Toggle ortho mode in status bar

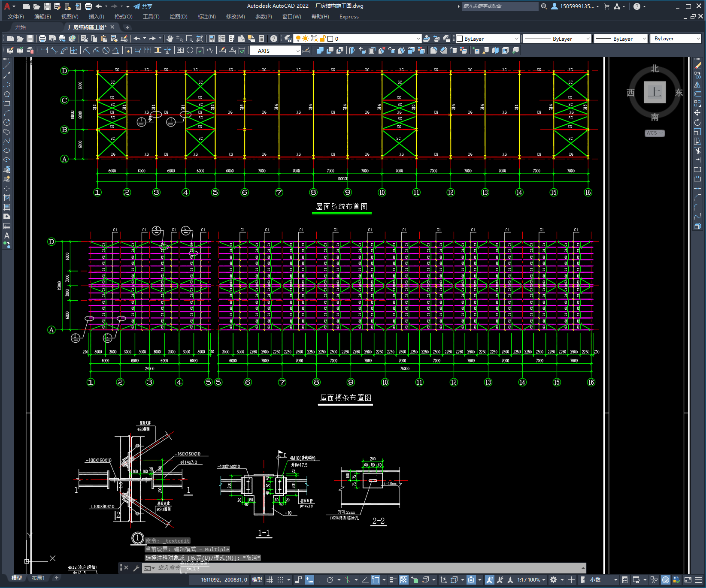(320, 580)
